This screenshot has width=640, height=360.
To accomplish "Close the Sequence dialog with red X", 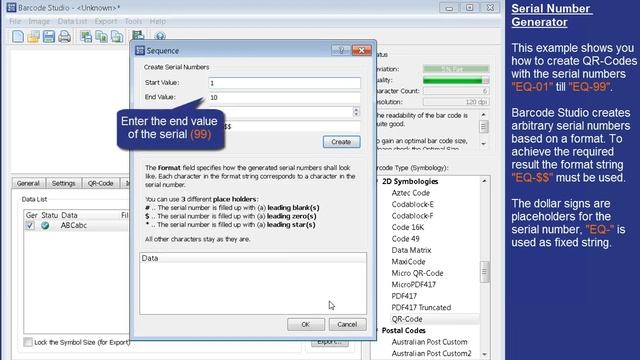I will point(361,50).
